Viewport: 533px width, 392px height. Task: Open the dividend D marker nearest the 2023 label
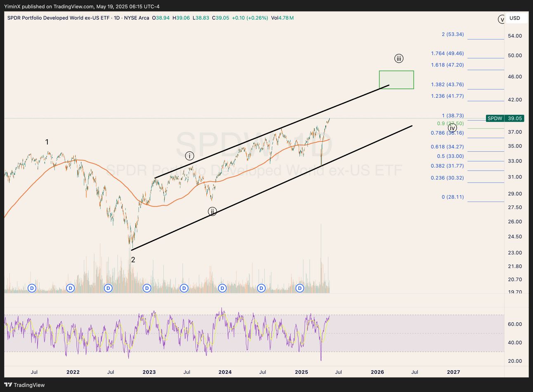[x=146, y=288]
